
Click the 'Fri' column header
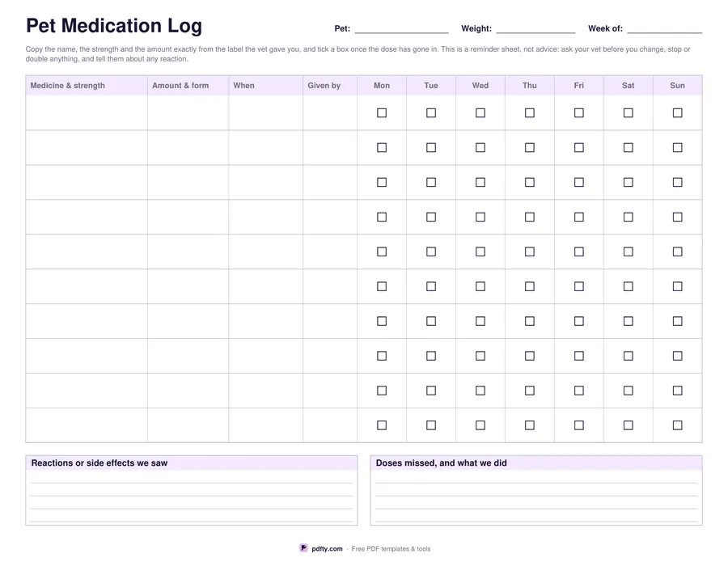point(578,86)
